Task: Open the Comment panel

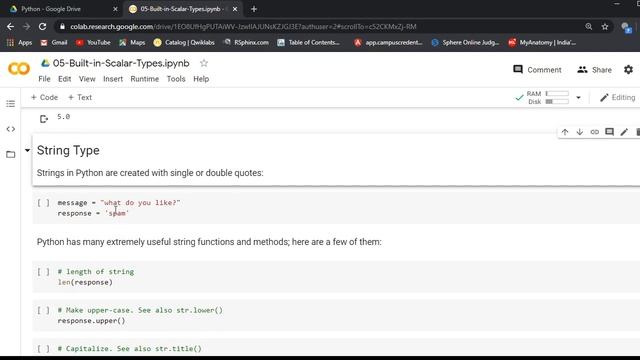Action: [537, 70]
